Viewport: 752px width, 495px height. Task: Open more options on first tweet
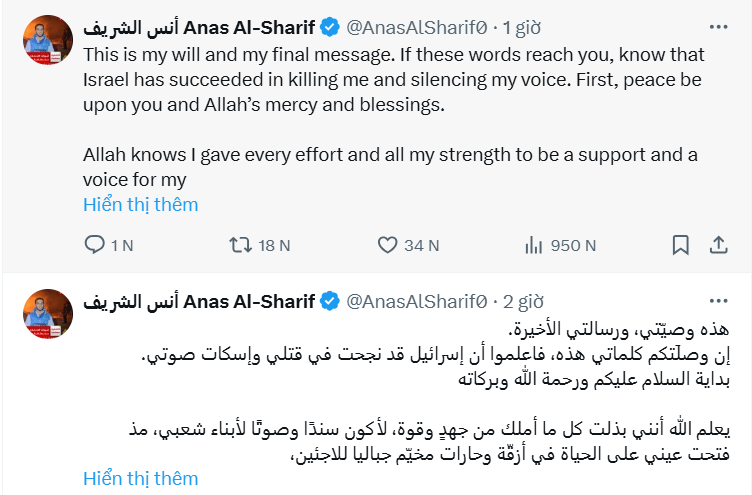(718, 27)
